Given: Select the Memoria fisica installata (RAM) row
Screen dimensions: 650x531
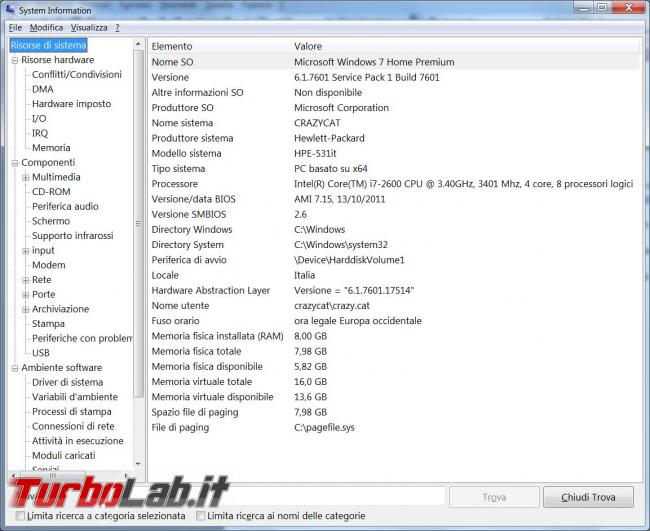Looking at the screenshot, I should [x=394, y=336].
